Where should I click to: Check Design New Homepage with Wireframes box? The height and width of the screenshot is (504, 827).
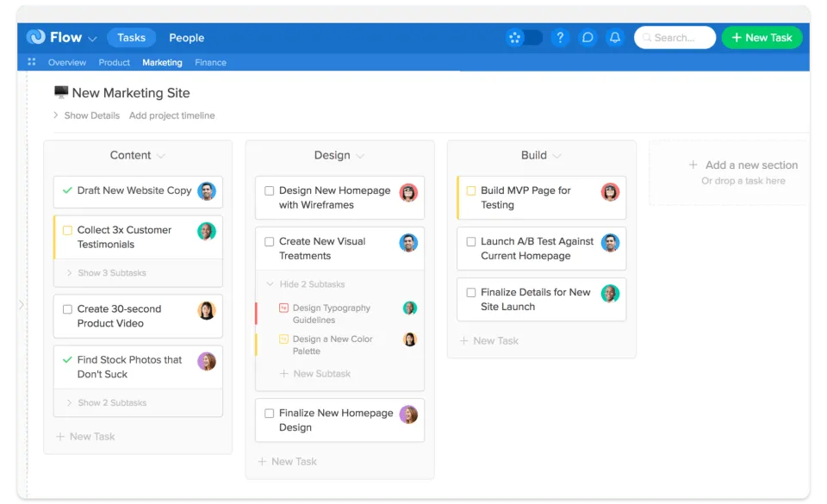(x=269, y=191)
